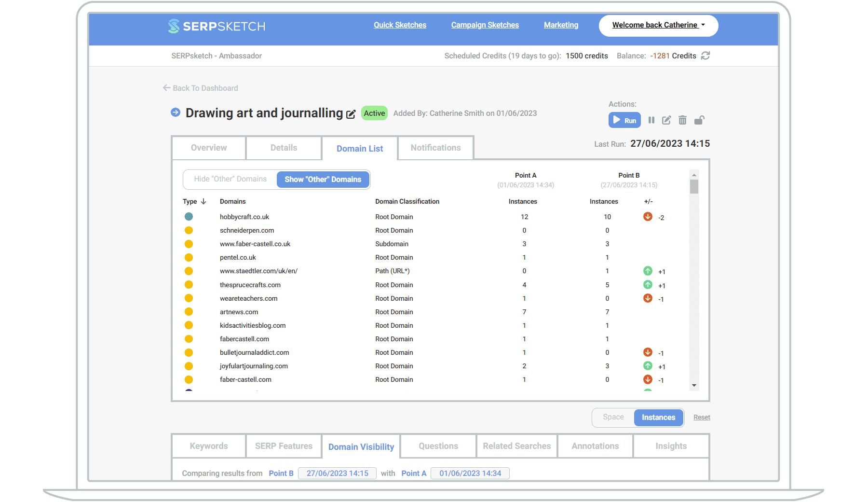Open Marketing link
868x502 pixels.
pos(561,25)
